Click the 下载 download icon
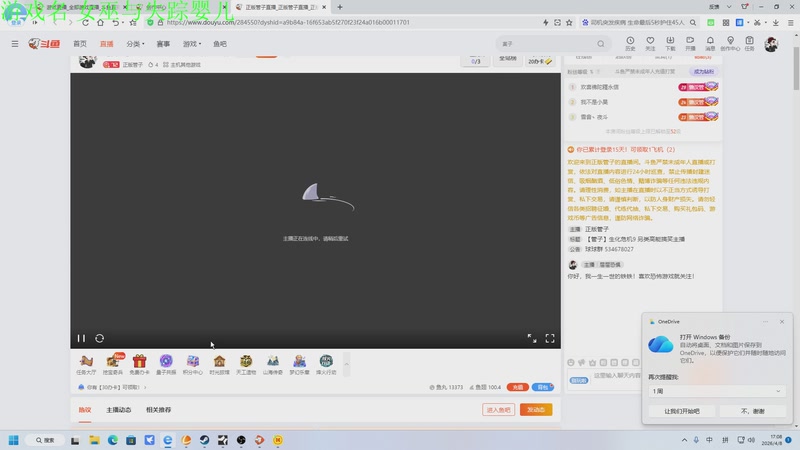800x450 pixels. [670, 43]
